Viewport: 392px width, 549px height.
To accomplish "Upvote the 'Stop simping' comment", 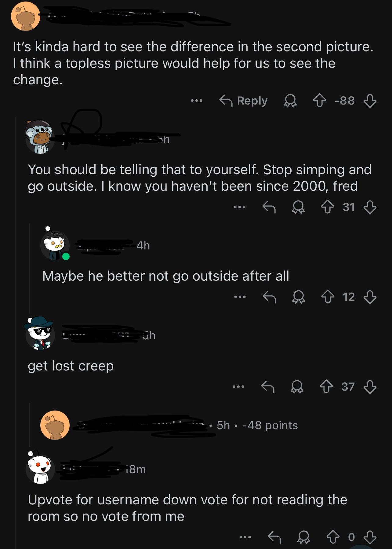I will (327, 207).
